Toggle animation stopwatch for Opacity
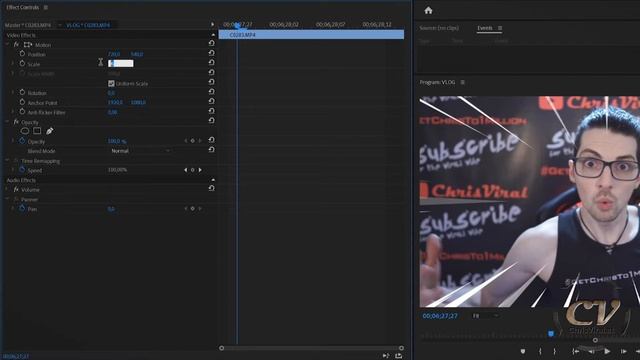This screenshot has height=360, width=640. point(22,141)
